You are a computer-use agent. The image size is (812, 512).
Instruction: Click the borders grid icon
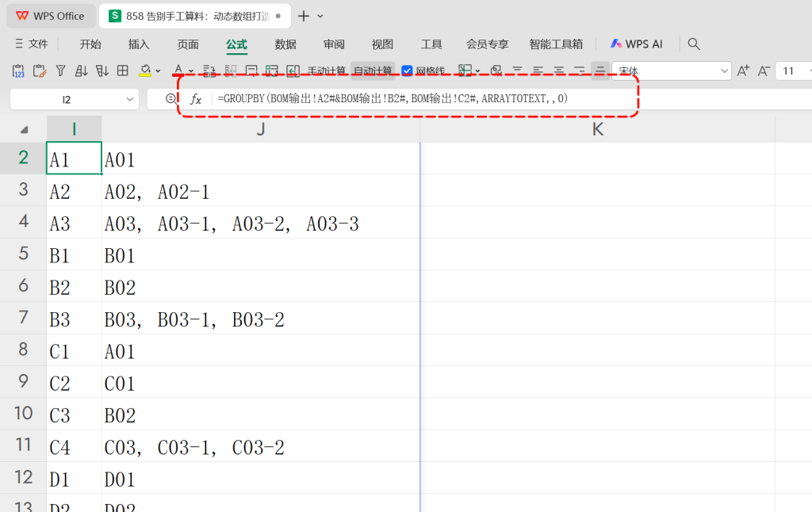123,71
